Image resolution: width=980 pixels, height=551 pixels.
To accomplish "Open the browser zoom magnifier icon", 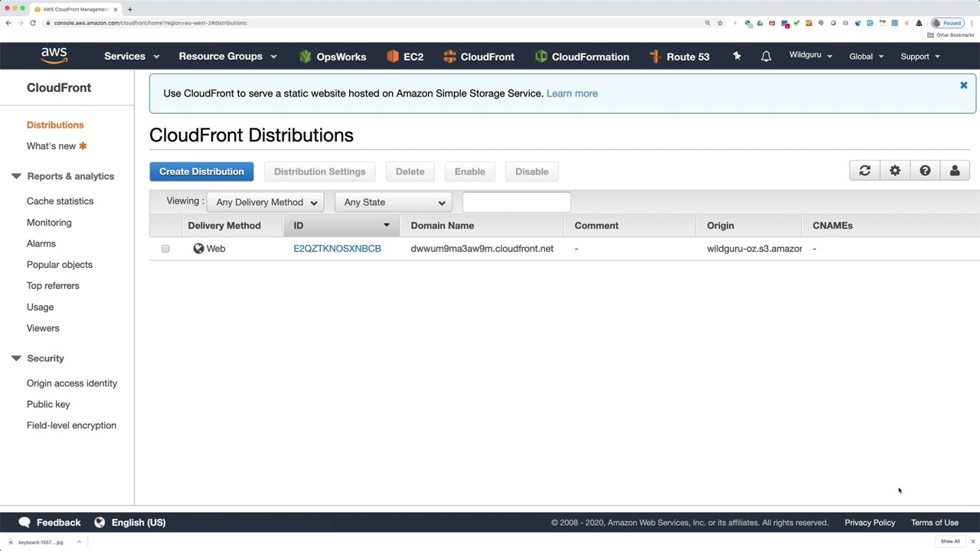I will click(707, 23).
